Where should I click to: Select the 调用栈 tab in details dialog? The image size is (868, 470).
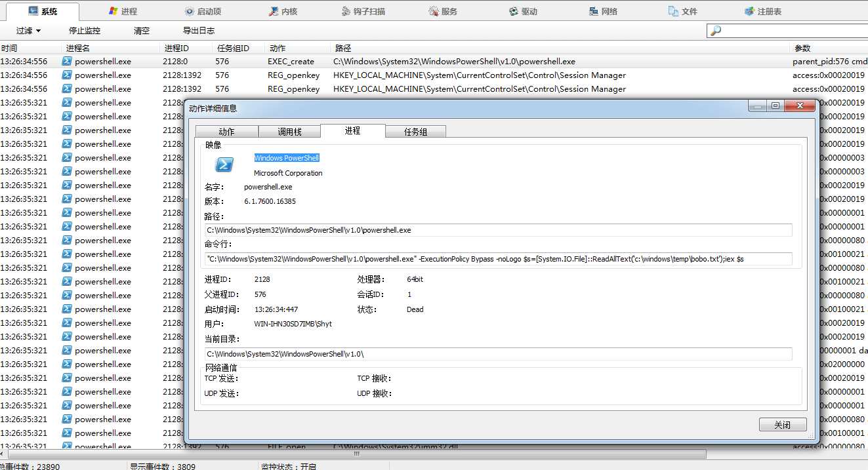(x=289, y=132)
